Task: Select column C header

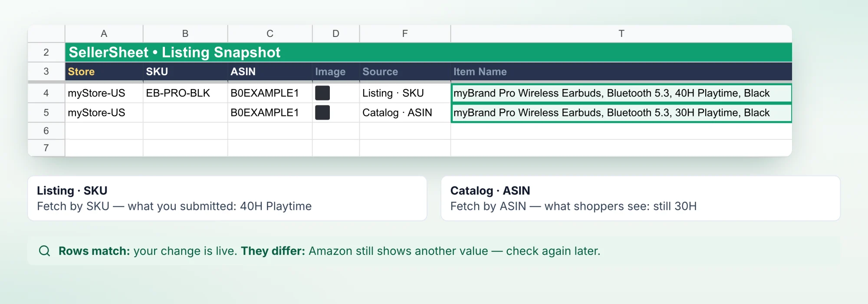Action: [270, 33]
